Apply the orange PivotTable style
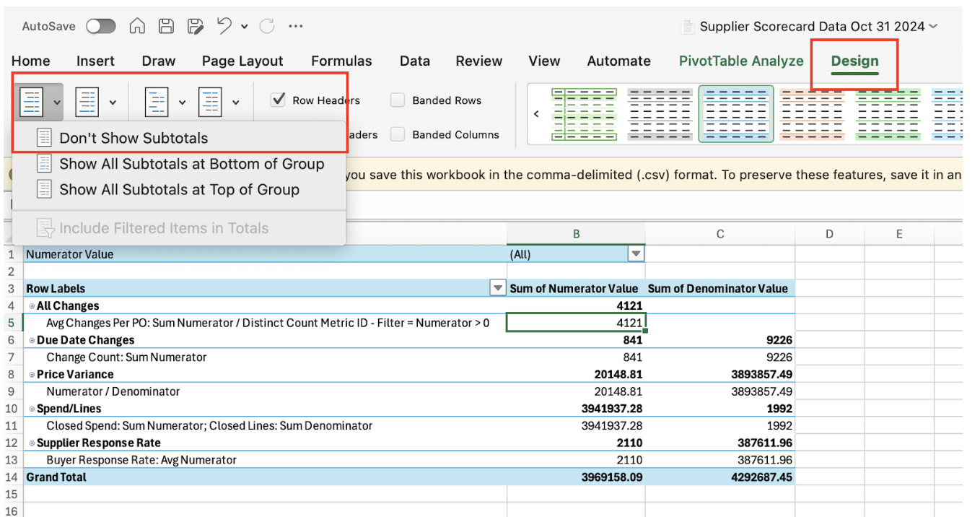Screen dimensions: 980x517 coord(813,114)
